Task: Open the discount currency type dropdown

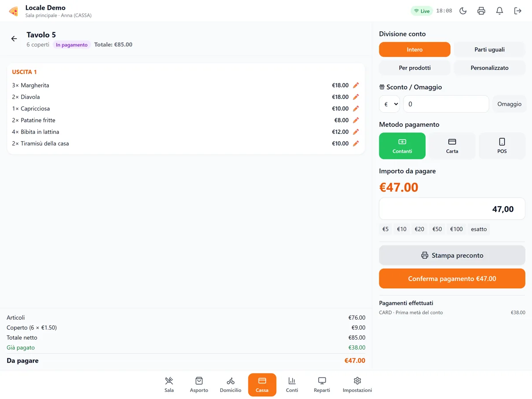Action: (x=389, y=104)
